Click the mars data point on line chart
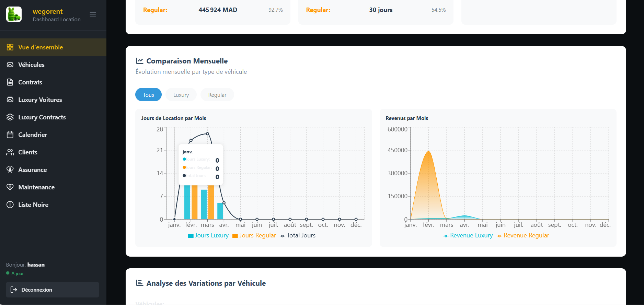This screenshot has height=305, width=644. (207, 134)
